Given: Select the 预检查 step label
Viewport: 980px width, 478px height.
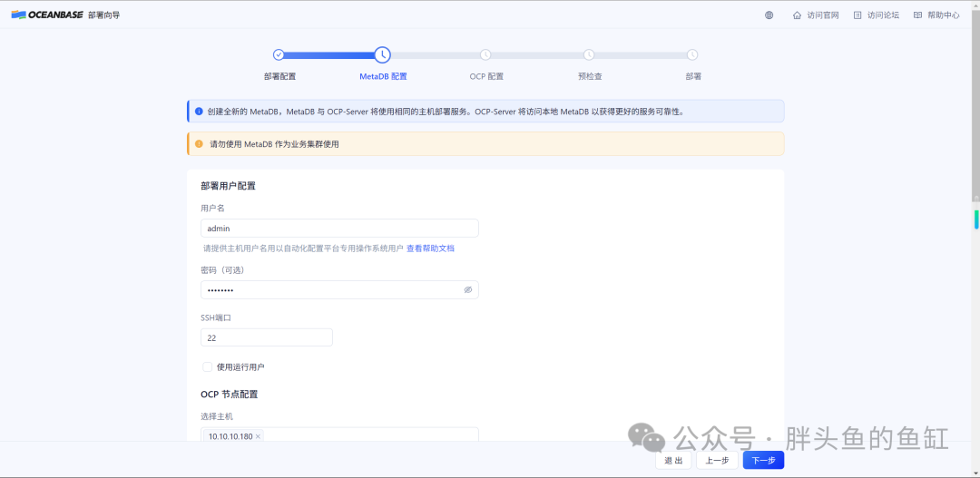Looking at the screenshot, I should tap(590, 77).
